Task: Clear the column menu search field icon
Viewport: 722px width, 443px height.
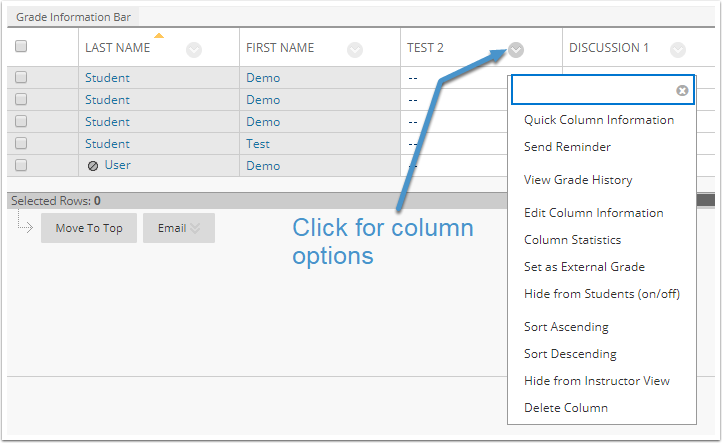Action: 682,90
